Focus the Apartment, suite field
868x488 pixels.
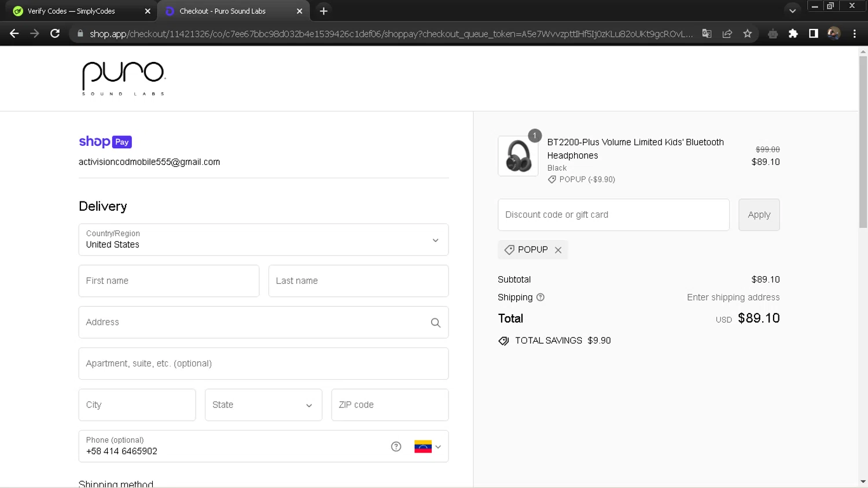(x=263, y=364)
